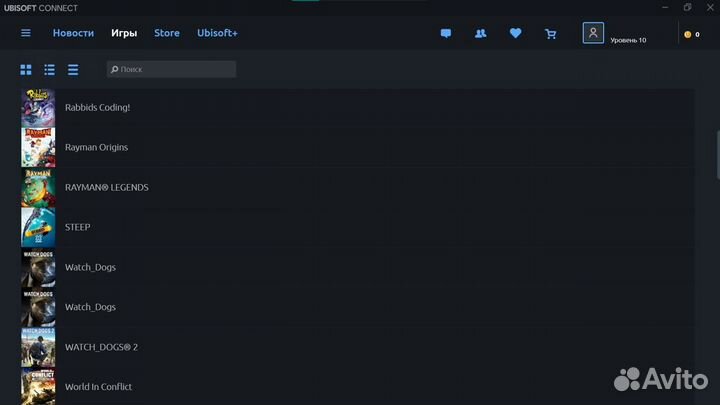This screenshot has width=720, height=405.
Task: Open the wishlist heart icon
Action: coord(515,33)
